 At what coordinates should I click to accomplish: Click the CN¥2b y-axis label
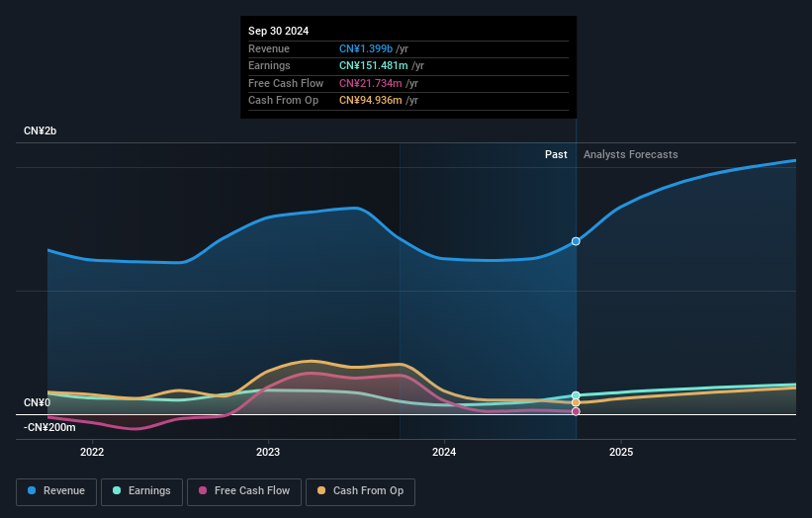click(40, 131)
